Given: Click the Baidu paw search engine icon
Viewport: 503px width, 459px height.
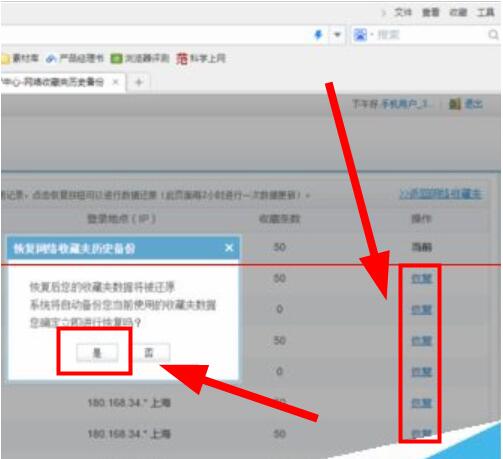Looking at the screenshot, I should [x=360, y=35].
